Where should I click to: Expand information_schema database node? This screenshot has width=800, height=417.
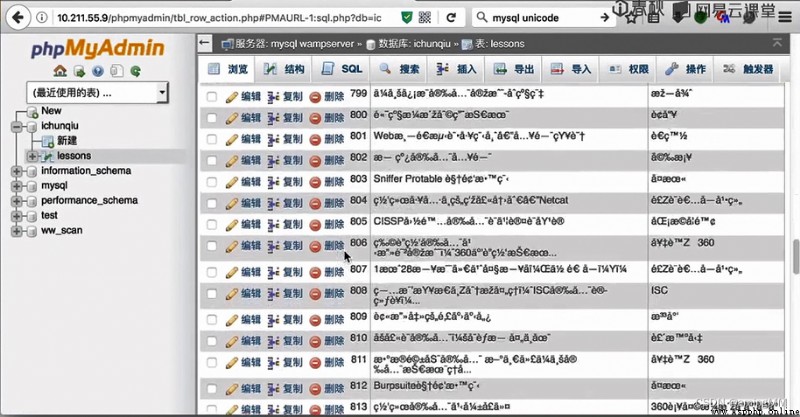[17, 171]
